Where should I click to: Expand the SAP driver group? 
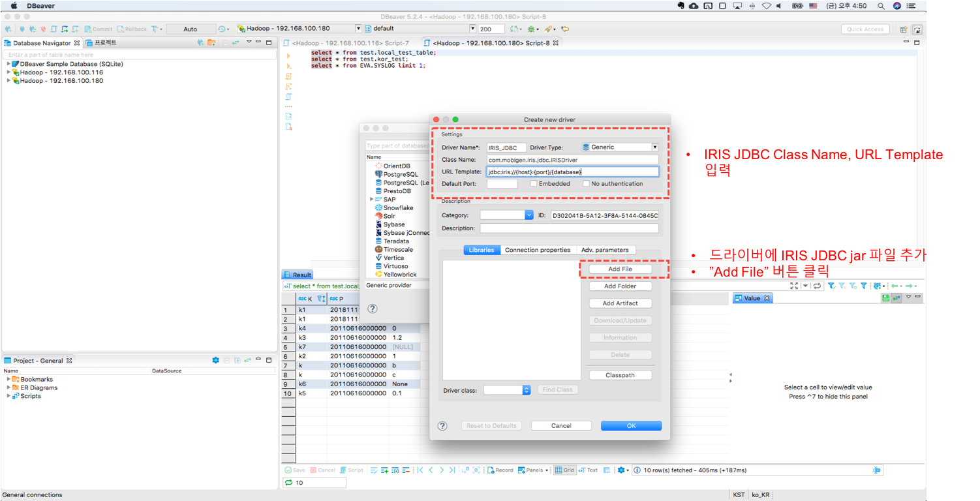click(x=372, y=200)
